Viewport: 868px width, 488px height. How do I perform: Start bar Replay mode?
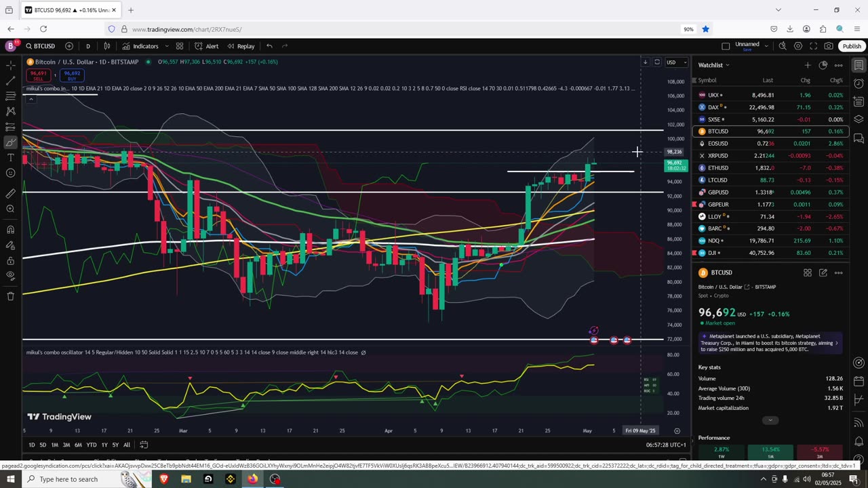241,46
